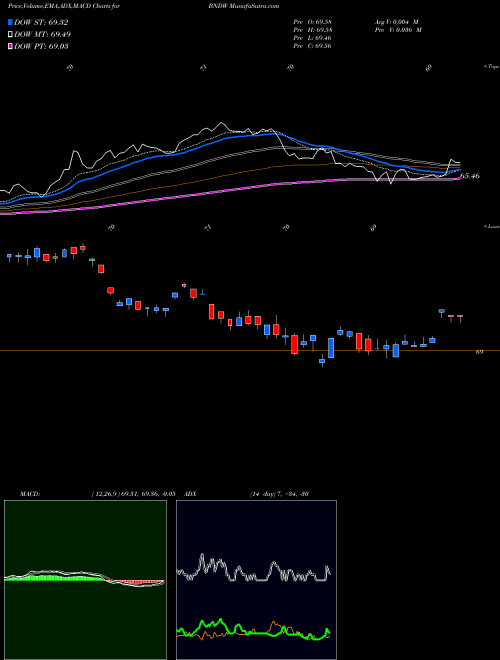Open the MACD indicator chart panel
Viewport: 500px width, 660px height.
tap(85, 580)
